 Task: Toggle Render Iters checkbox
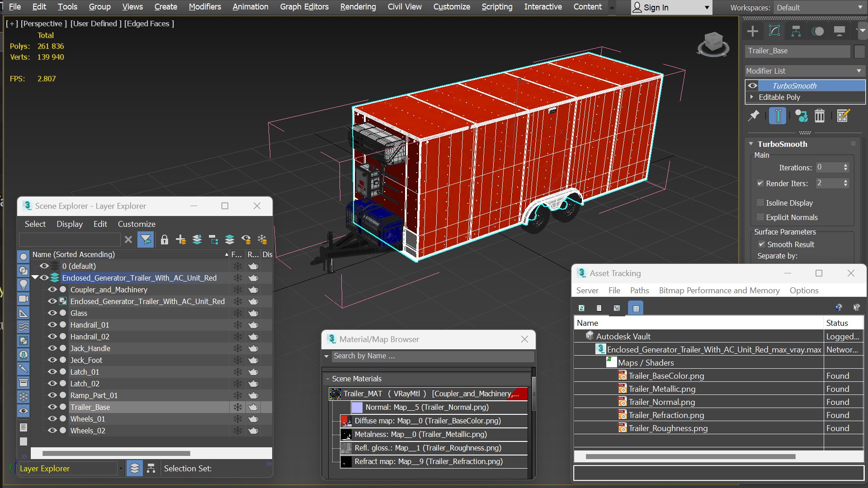[760, 183]
